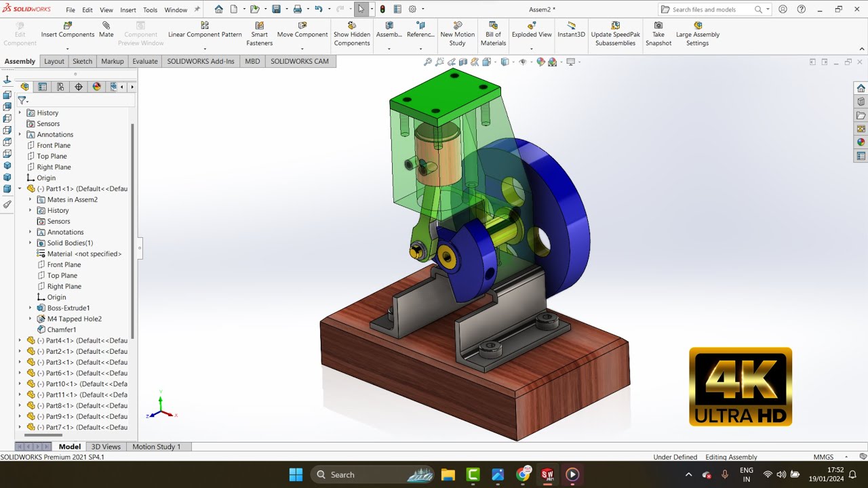The width and height of the screenshot is (868, 488).
Task: Open the Tools menu
Action: [x=151, y=10]
